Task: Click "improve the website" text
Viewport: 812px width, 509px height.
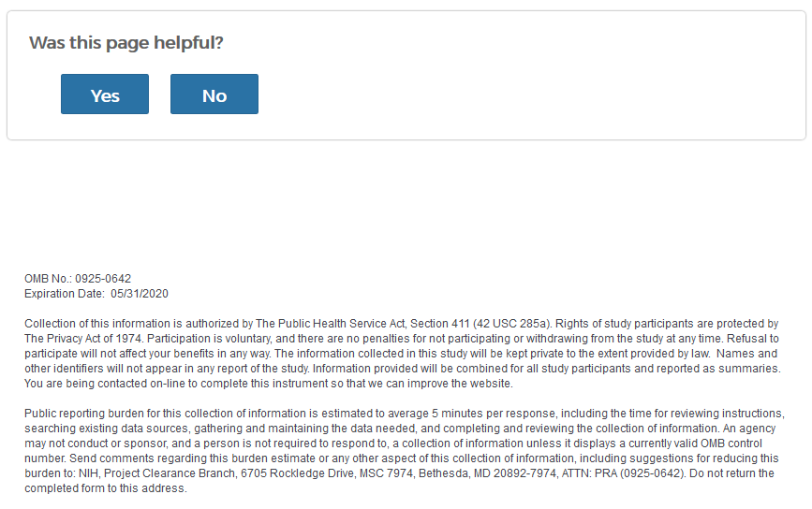Action: coord(464,384)
